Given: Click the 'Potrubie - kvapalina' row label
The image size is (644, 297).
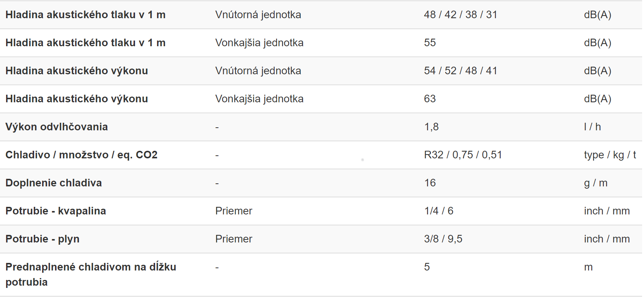Looking at the screenshot, I should point(56,211).
